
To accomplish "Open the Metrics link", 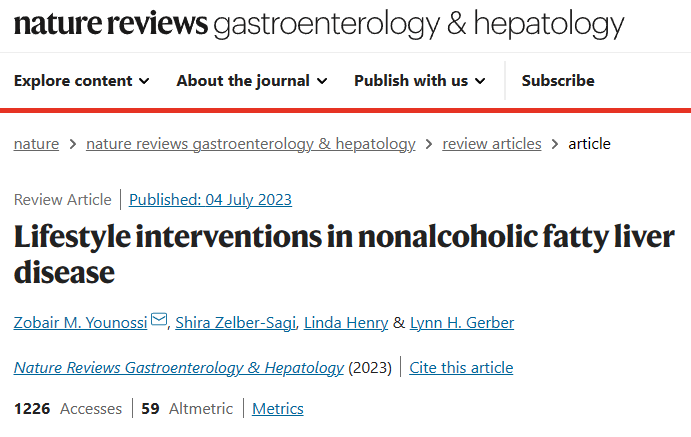I will 278,409.
